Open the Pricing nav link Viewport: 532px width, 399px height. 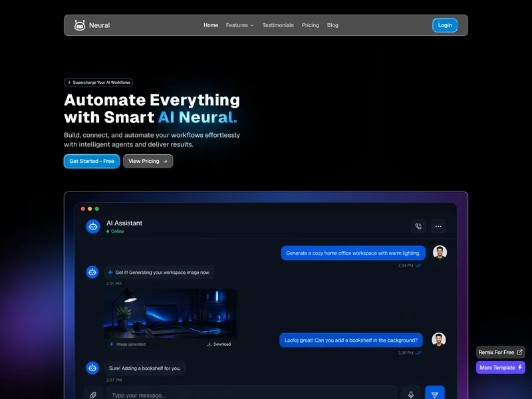click(310, 25)
